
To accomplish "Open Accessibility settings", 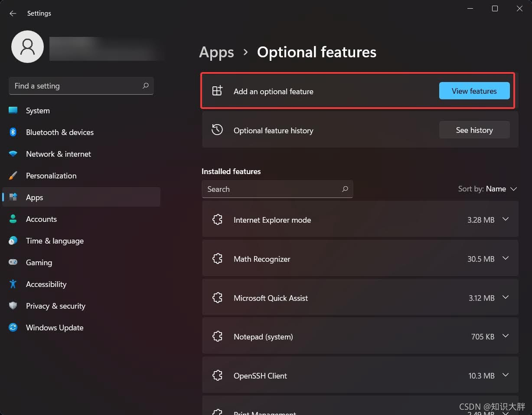I will click(81, 284).
